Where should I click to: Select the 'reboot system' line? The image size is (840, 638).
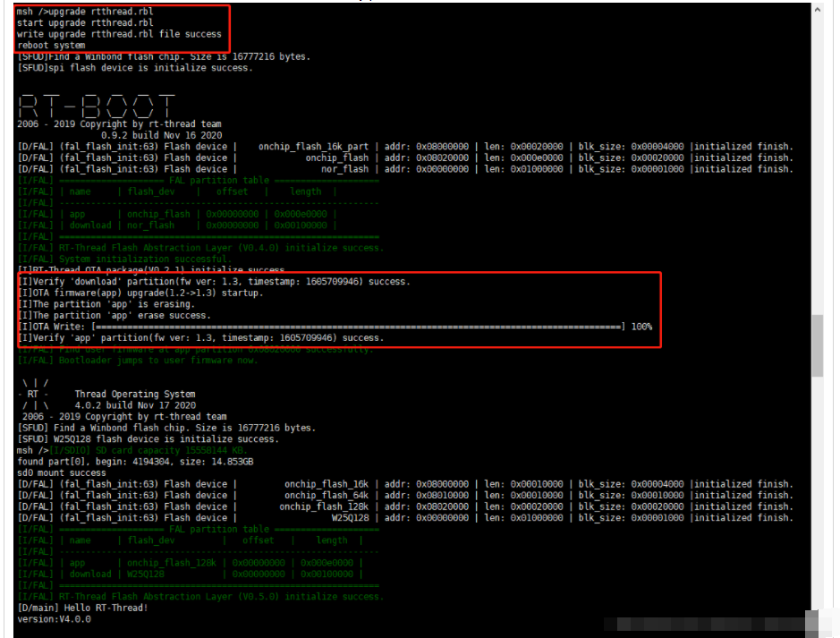click(x=51, y=45)
